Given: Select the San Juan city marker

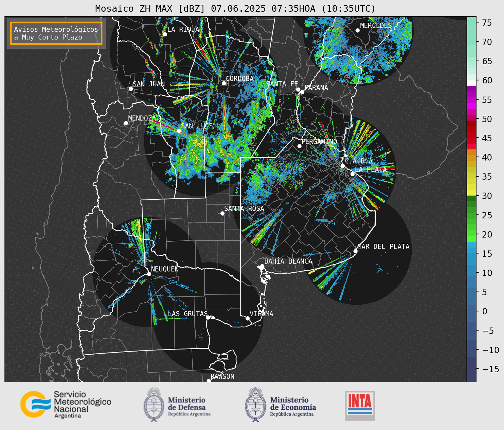Looking at the screenshot, I should click(131, 89).
